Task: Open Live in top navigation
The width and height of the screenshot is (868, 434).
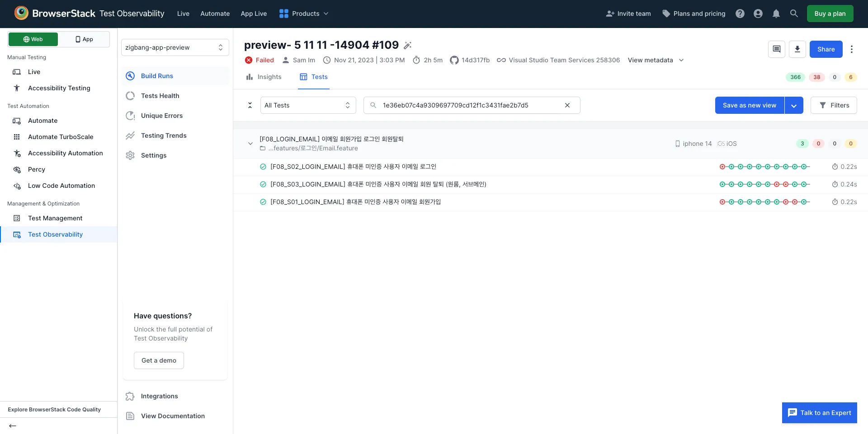Action: [x=183, y=14]
